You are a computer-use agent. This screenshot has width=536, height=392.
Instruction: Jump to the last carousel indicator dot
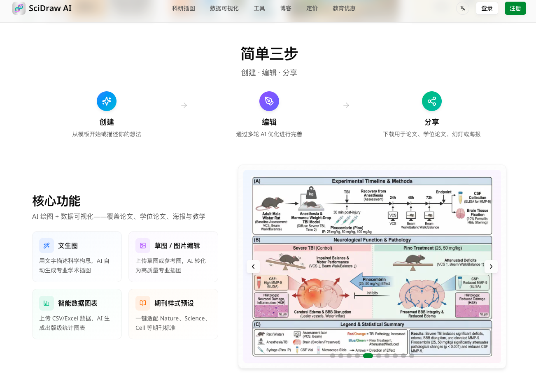point(412,356)
